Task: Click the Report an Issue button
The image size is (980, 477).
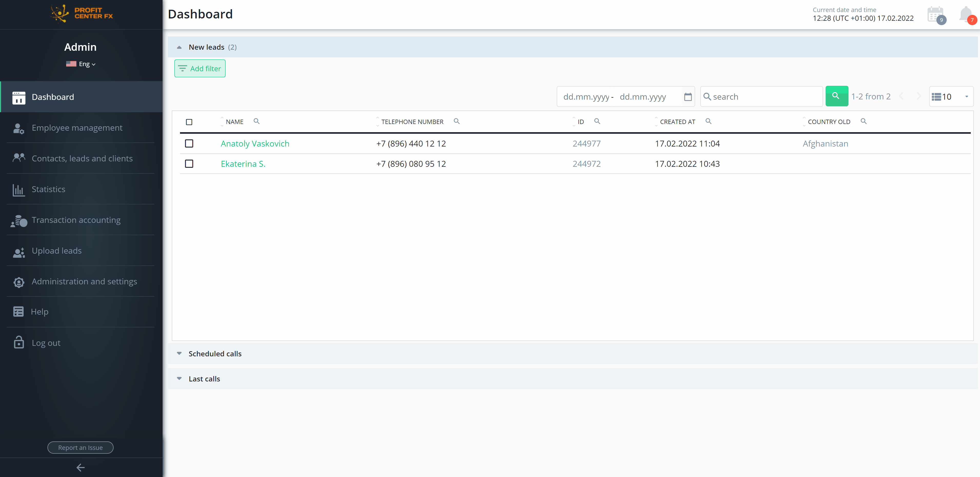Action: [80, 447]
